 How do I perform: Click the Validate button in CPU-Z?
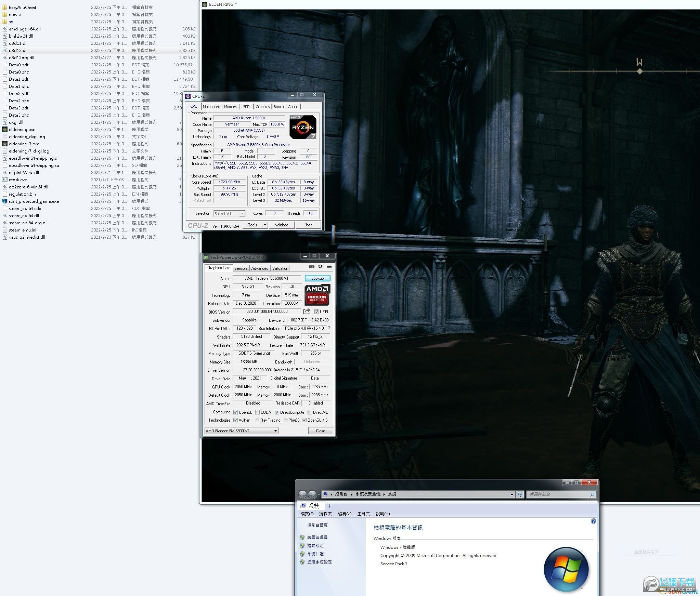281,225
